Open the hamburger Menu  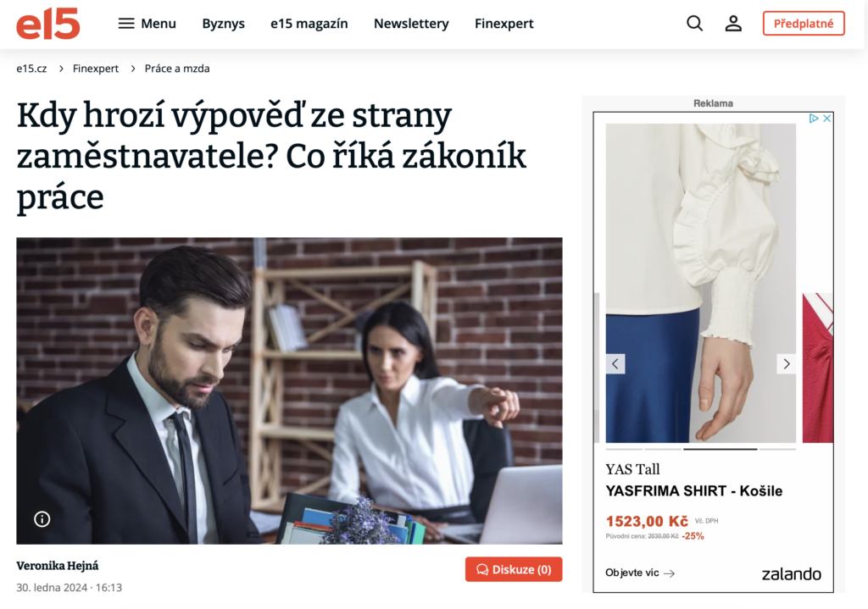point(147,23)
